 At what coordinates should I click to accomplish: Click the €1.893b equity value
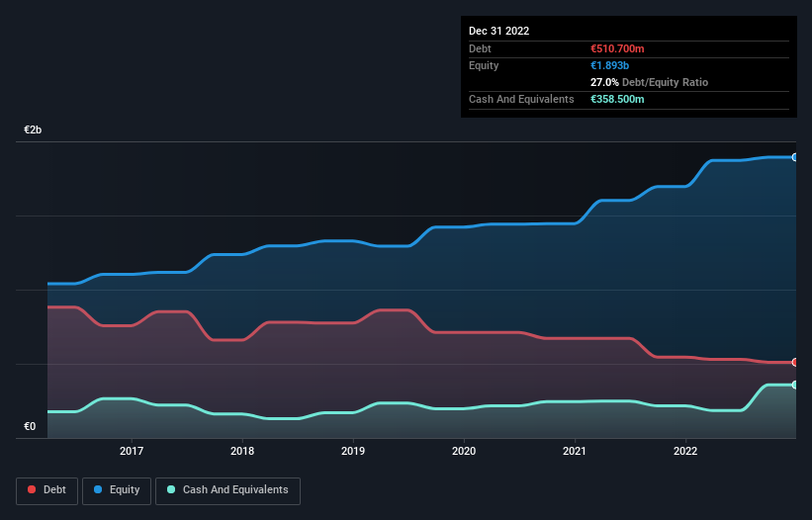tap(609, 65)
